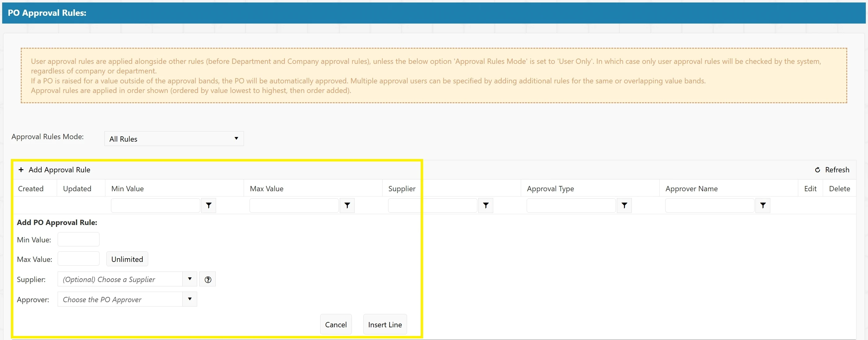868x340 pixels.
Task: Click the Min Value column filter icon
Action: click(x=209, y=205)
